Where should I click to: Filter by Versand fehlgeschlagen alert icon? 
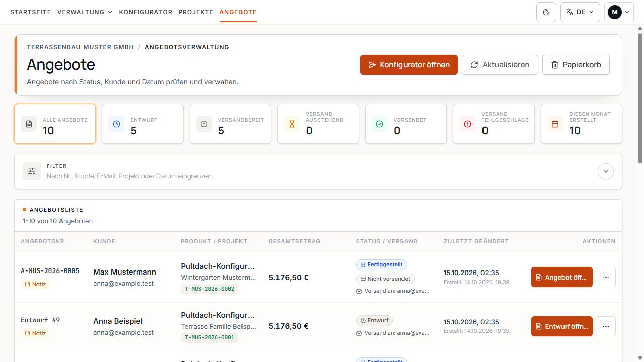pos(467,124)
